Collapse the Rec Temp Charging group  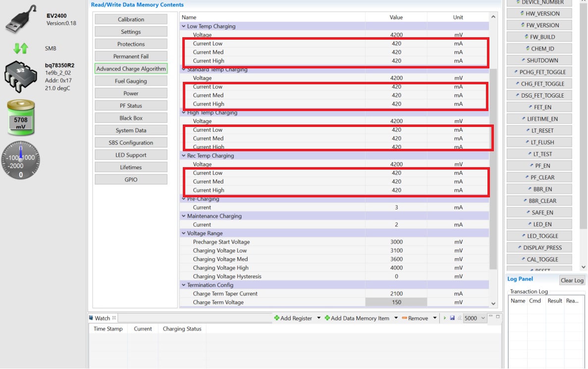coord(184,155)
